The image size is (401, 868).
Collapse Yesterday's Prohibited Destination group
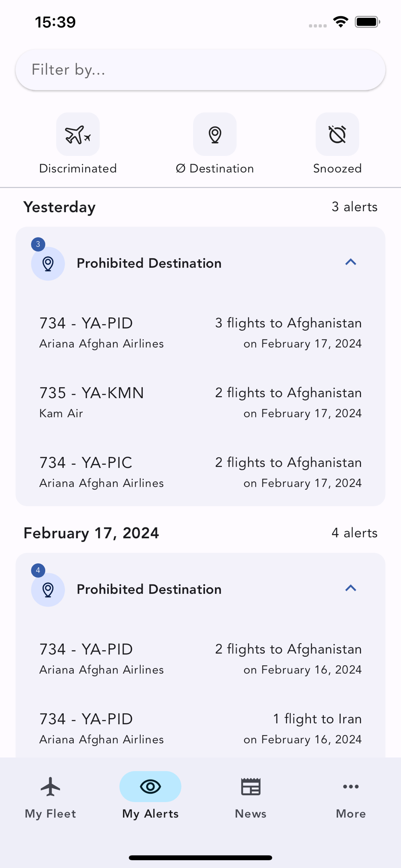pos(351,262)
